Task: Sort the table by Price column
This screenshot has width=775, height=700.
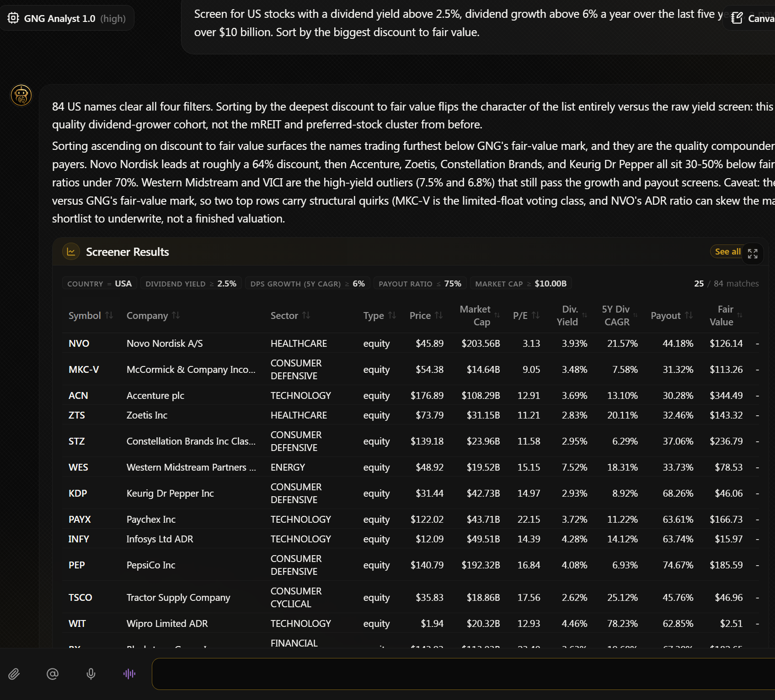Action: click(x=426, y=316)
